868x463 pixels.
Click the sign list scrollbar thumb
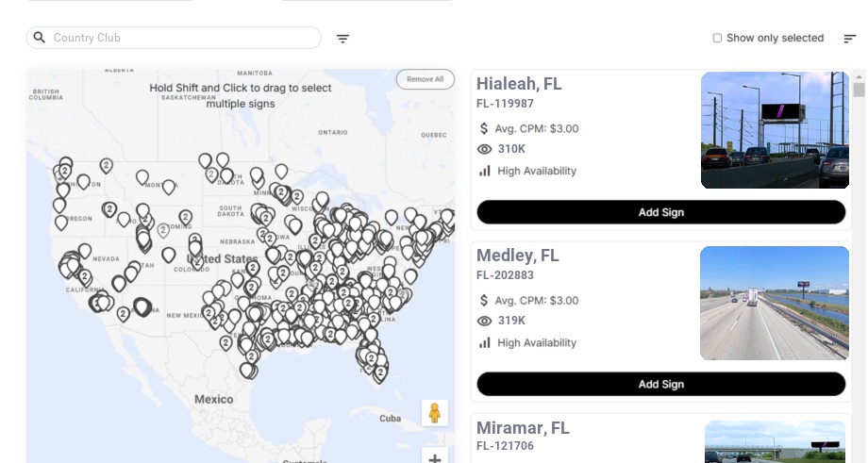859,90
